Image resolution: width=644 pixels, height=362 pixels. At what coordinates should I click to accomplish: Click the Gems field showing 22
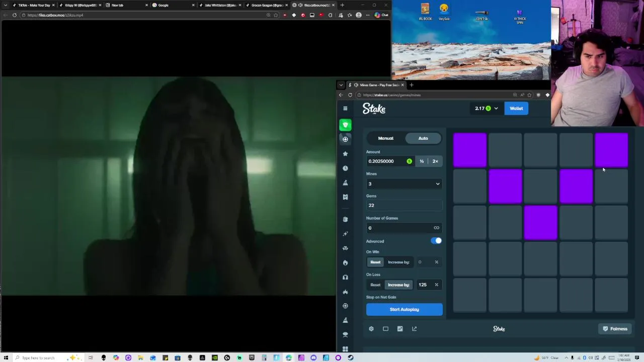click(405, 205)
